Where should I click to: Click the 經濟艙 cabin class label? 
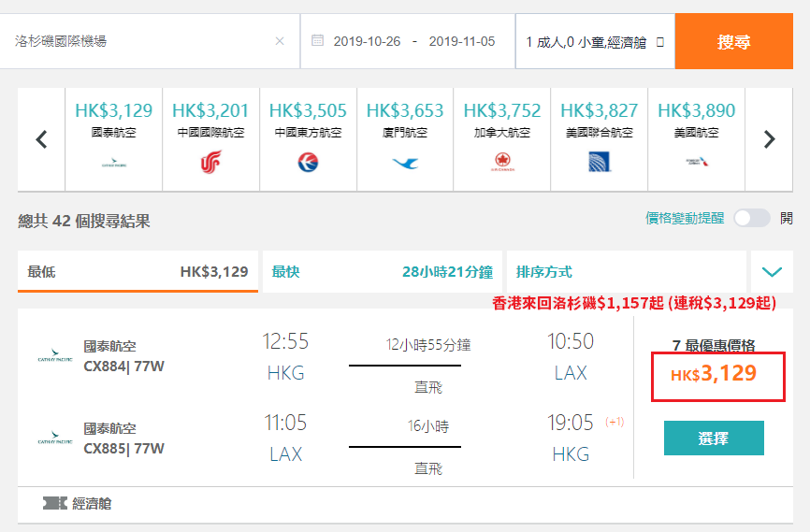tap(92, 504)
